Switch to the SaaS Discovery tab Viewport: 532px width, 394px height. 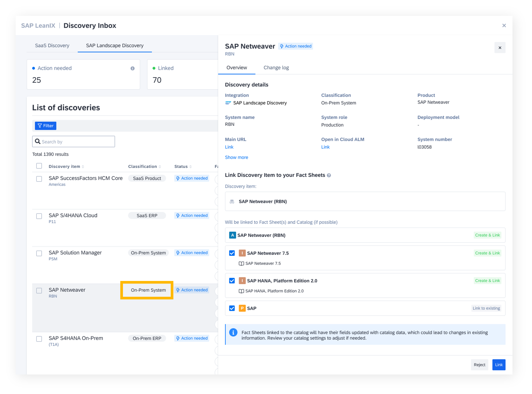click(52, 45)
